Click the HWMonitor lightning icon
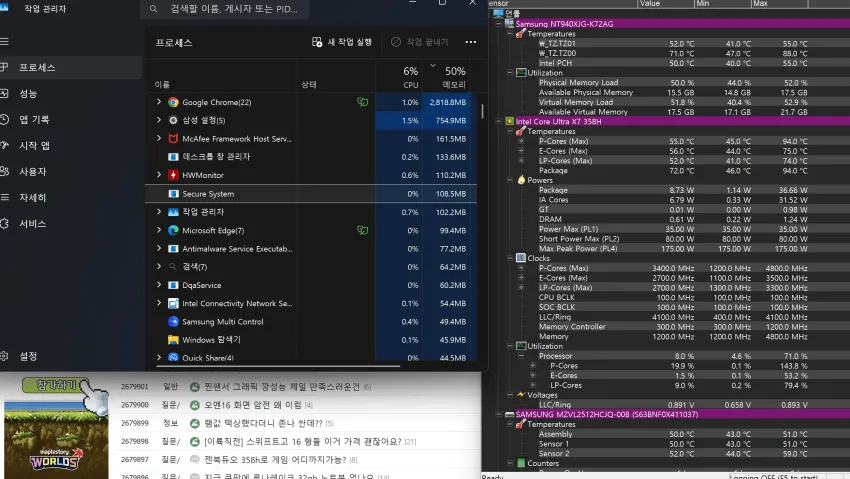The height and width of the screenshot is (479, 850). (x=173, y=175)
